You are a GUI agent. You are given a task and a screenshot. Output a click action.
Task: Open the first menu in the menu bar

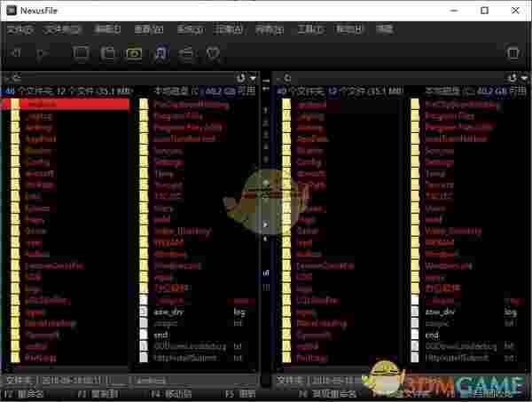[x=20, y=29]
